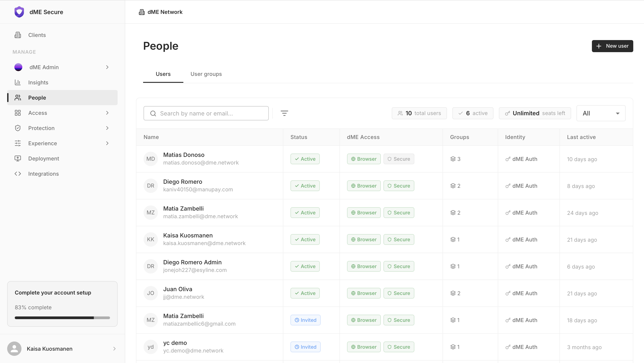644x363 pixels.
Task: Open the Deployment page
Action: 44,158
